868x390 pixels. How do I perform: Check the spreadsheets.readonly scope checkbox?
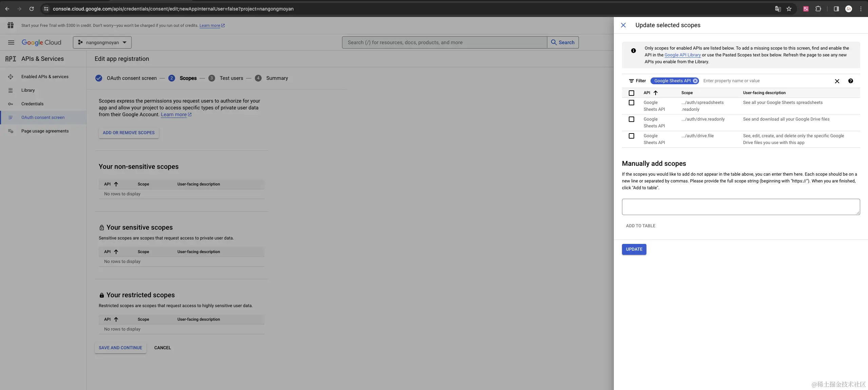631,103
